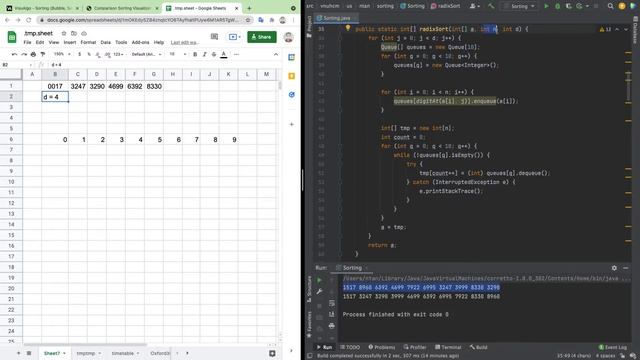Image resolution: width=640 pixels, height=360 pixels.
Task: Open the Problems tool window tab
Action: pos(382,347)
